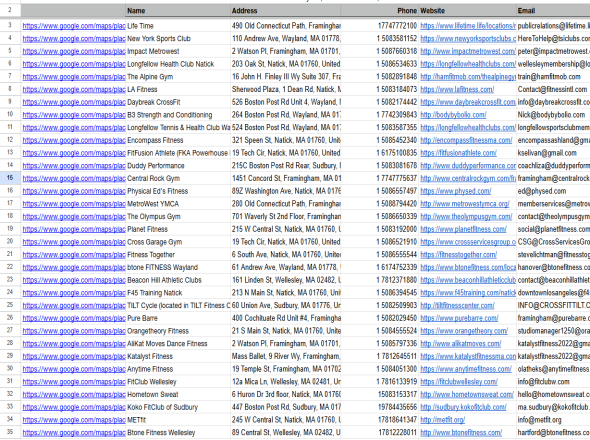Open the anytimefitness.com website link
The width and height of the screenshot is (590, 440).
pyautogui.click(x=466, y=369)
